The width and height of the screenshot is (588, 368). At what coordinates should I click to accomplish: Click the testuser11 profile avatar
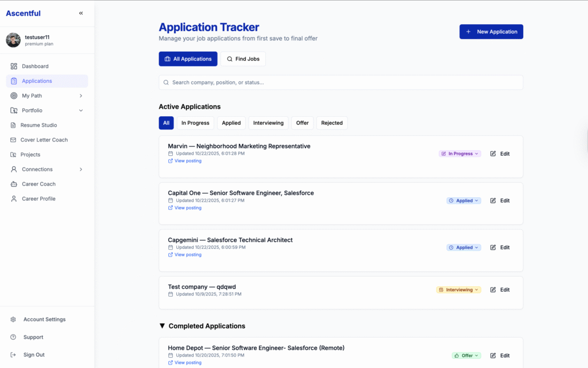tap(13, 40)
